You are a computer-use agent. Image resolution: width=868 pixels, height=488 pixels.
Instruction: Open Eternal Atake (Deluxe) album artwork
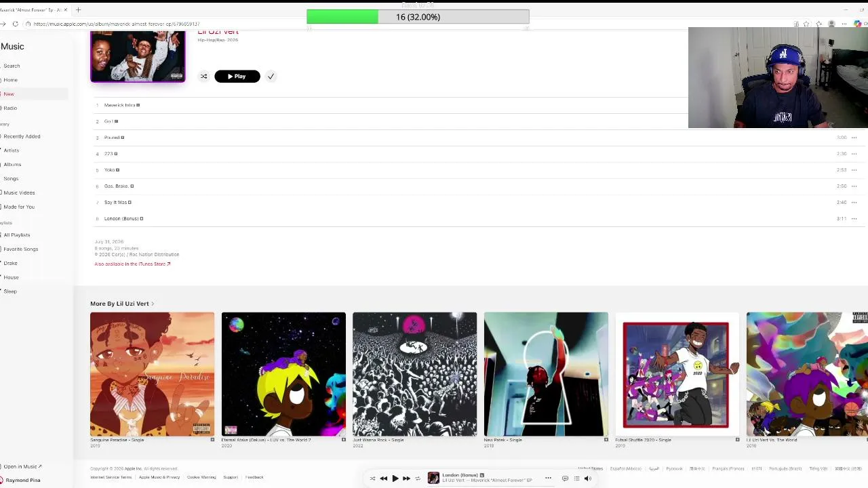(283, 374)
